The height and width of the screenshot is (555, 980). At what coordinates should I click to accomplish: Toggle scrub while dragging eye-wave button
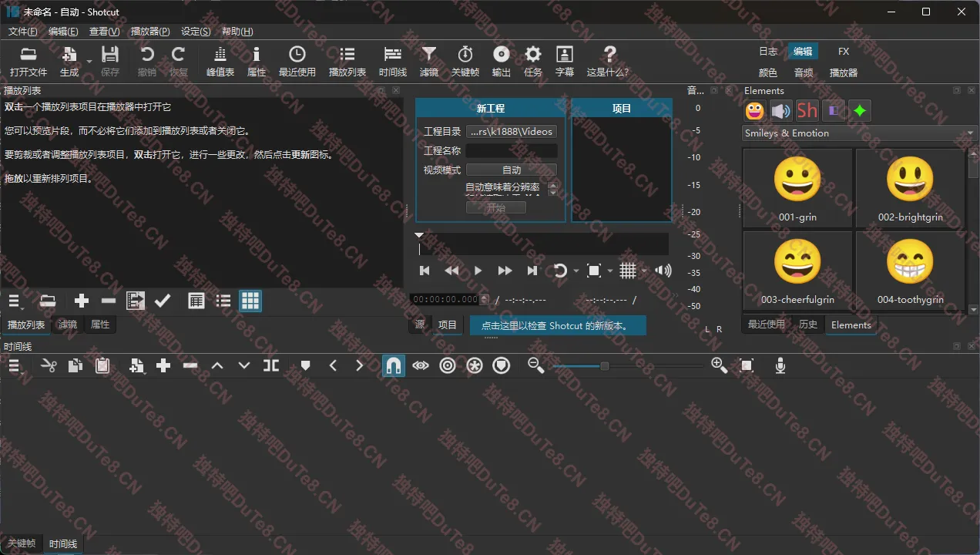click(x=420, y=366)
